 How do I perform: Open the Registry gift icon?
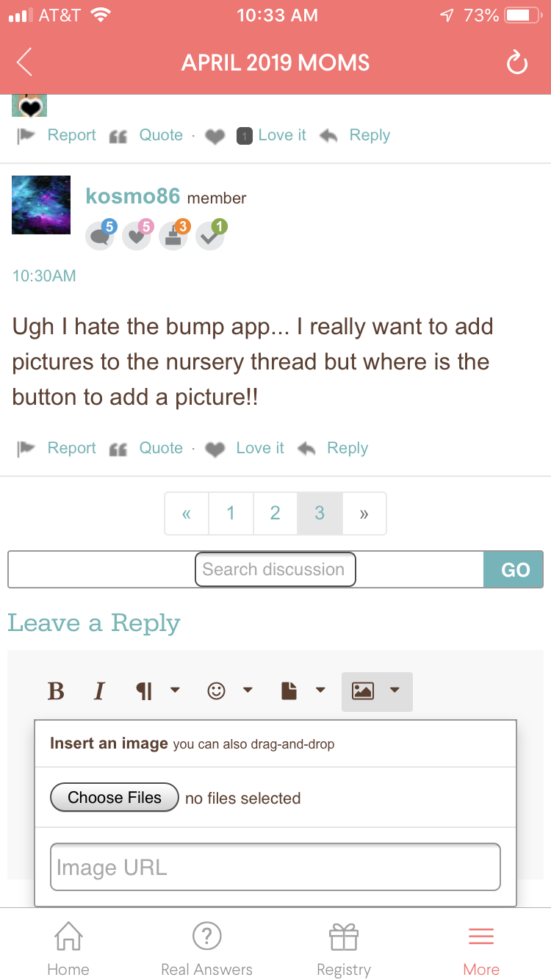(343, 937)
